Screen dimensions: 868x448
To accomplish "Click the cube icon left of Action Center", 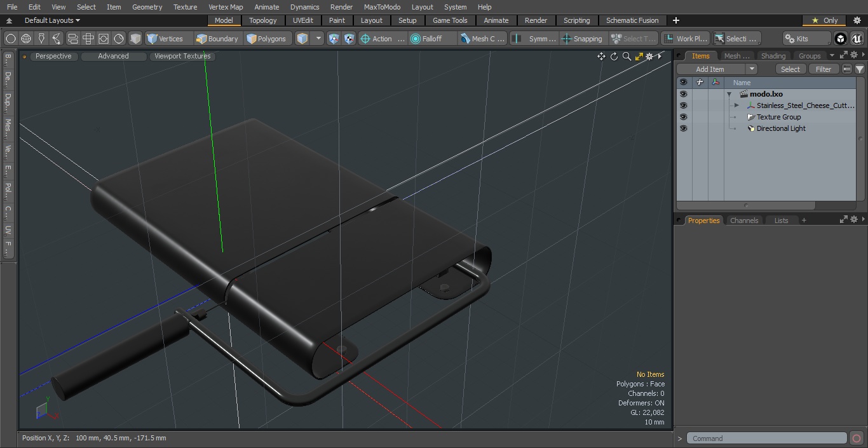I will [x=349, y=39].
